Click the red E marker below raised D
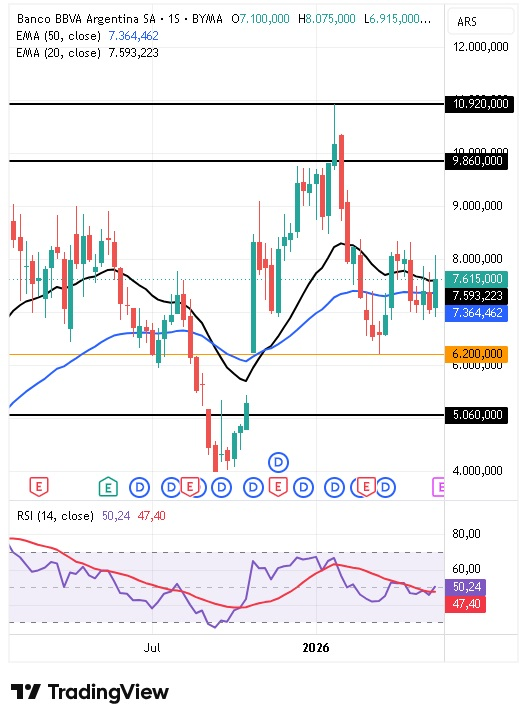528x709 pixels. (278, 487)
